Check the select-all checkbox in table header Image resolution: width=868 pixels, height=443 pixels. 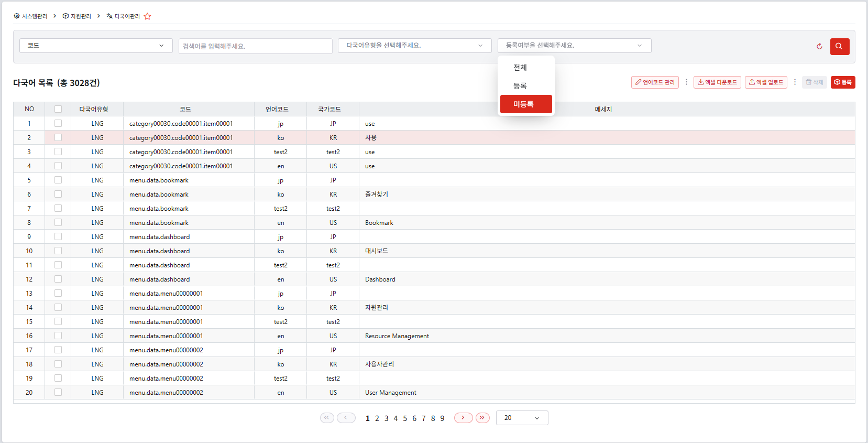[58, 109]
